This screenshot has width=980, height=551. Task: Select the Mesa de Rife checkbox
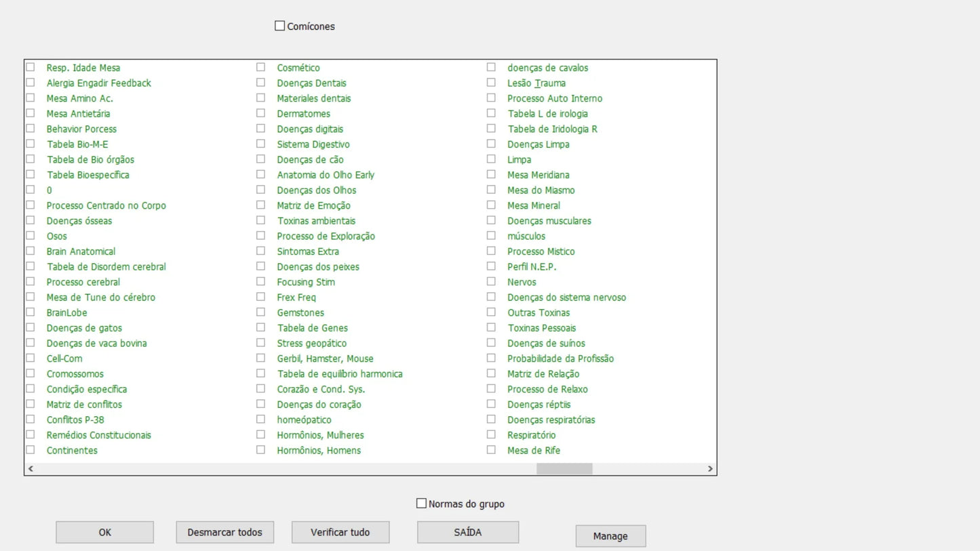(x=491, y=450)
